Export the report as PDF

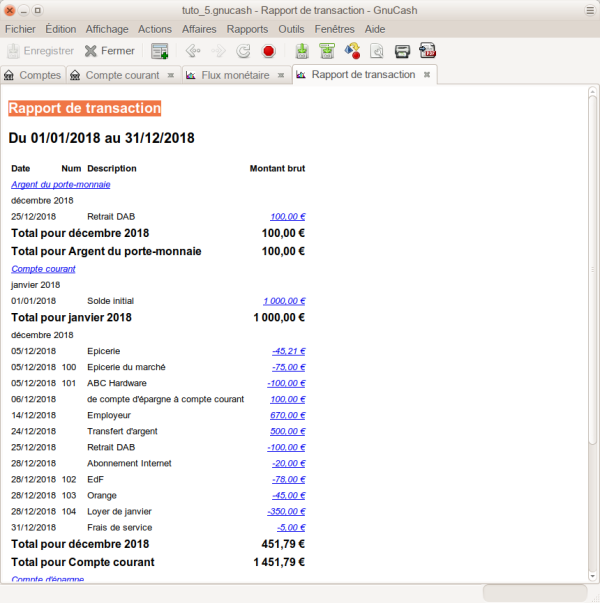point(427,51)
